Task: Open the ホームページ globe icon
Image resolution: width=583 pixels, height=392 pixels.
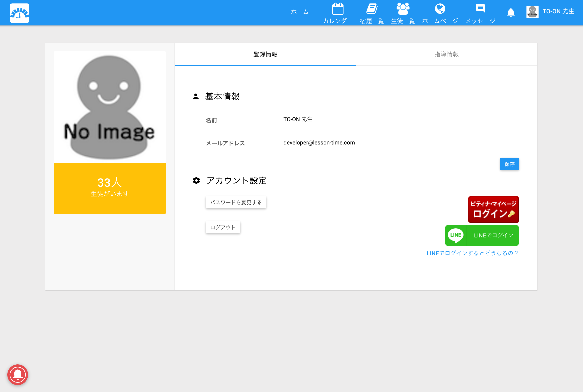Action: coord(440,9)
